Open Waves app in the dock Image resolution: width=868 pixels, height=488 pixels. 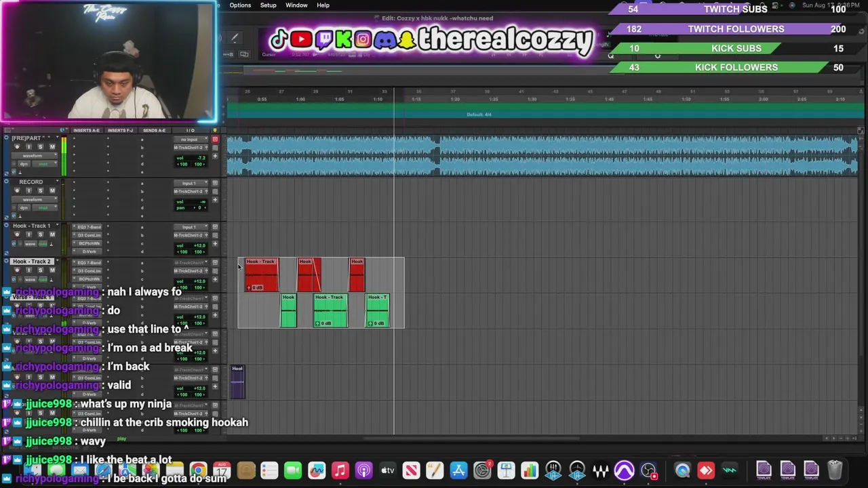point(601,470)
